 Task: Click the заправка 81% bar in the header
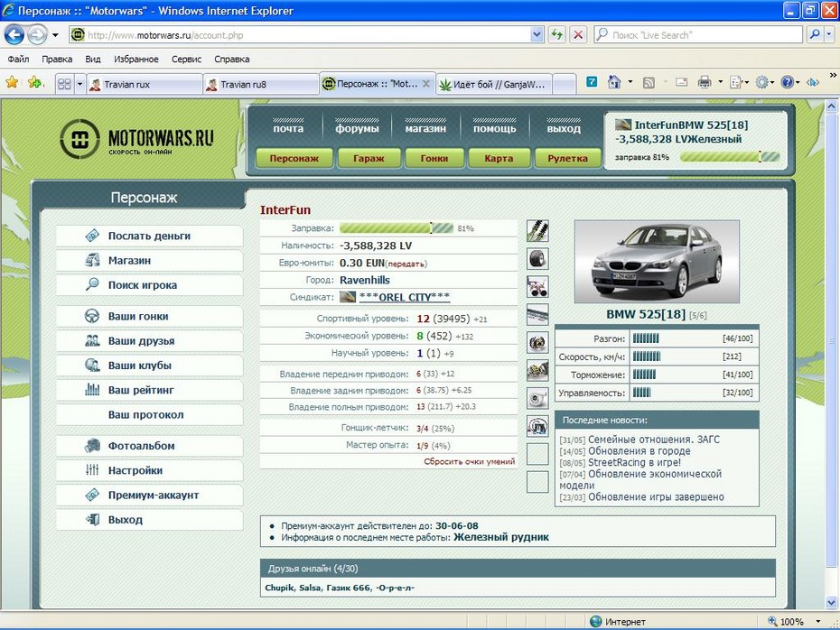pyautogui.click(x=730, y=157)
